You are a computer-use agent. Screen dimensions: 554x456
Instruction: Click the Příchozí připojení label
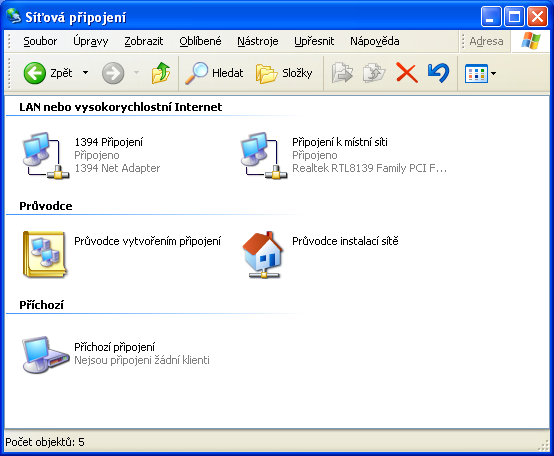[x=114, y=347]
